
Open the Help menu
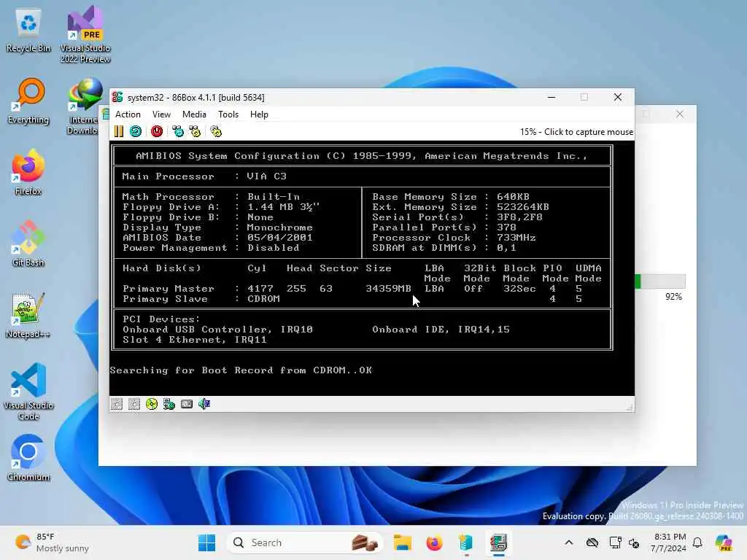(259, 114)
